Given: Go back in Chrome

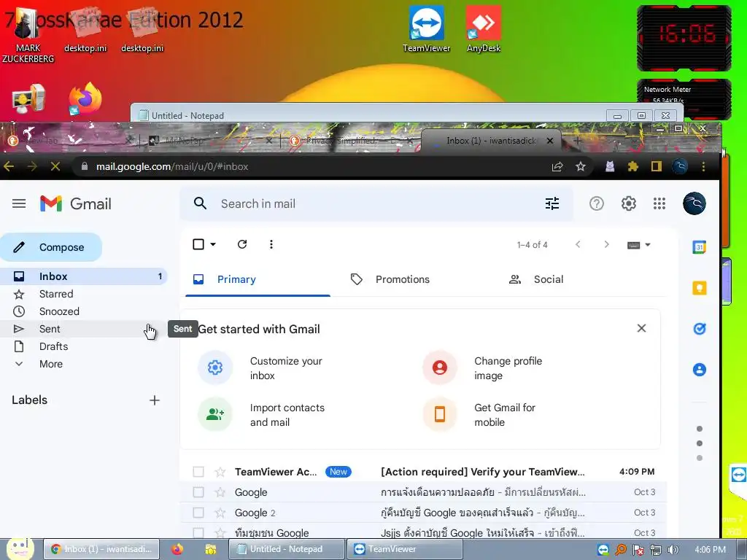Looking at the screenshot, I should pyautogui.click(x=9, y=167).
